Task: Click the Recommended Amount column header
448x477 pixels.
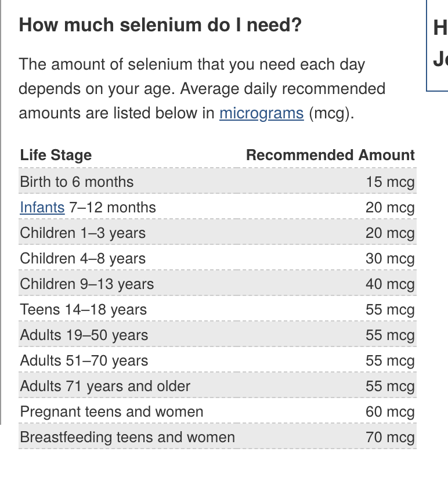Action: point(330,156)
